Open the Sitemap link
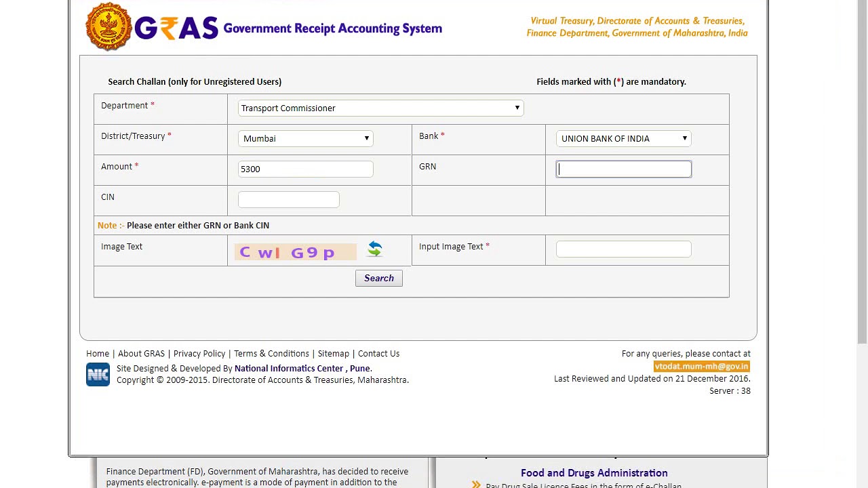 [x=333, y=353]
